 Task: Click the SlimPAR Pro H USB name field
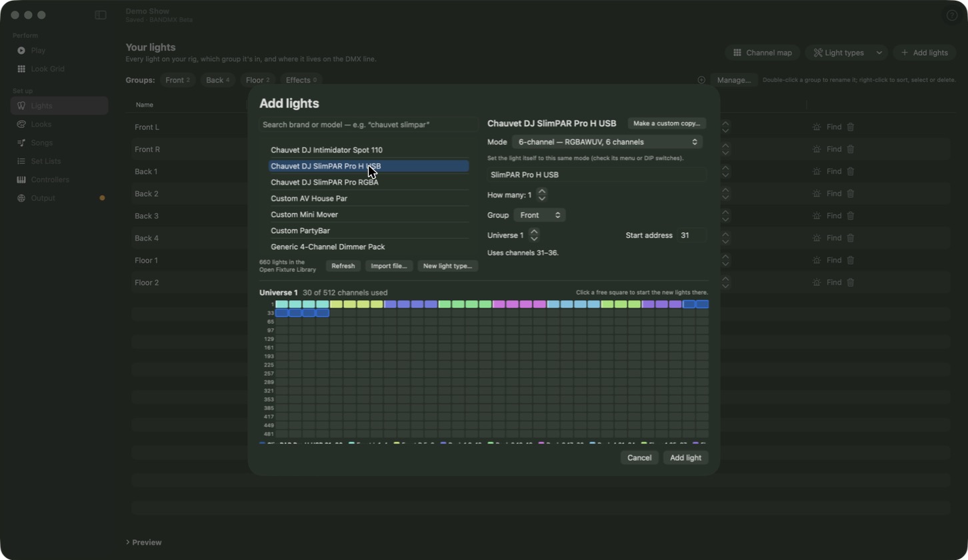(x=597, y=175)
